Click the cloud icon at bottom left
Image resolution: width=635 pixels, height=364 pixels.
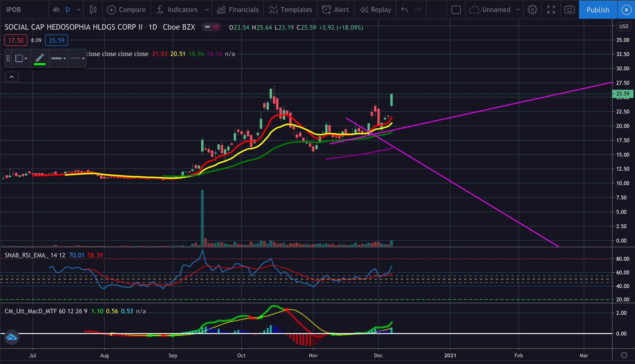point(11,337)
